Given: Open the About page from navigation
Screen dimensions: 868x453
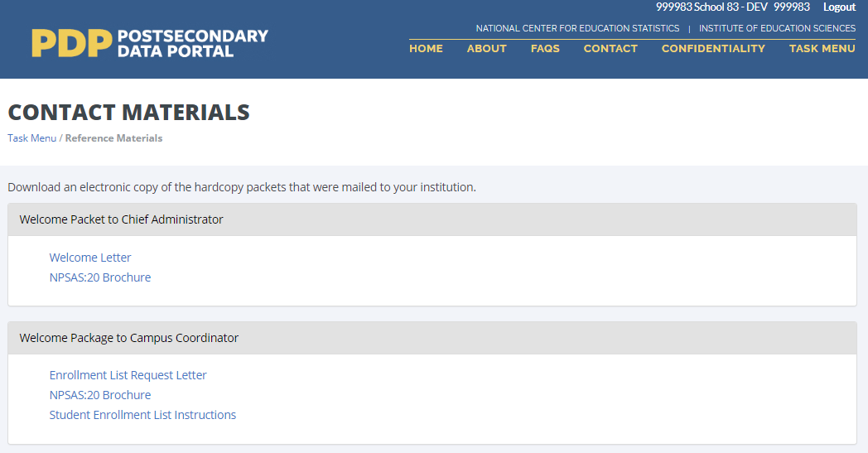Looking at the screenshot, I should (486, 49).
